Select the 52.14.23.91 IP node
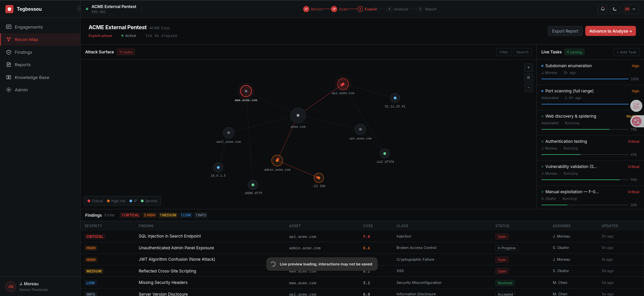Image resolution: width=644 pixels, height=296 pixels. coord(395,98)
